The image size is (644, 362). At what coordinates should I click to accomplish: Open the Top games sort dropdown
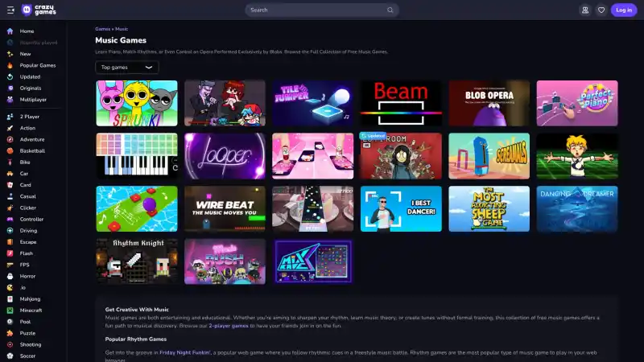tap(127, 68)
